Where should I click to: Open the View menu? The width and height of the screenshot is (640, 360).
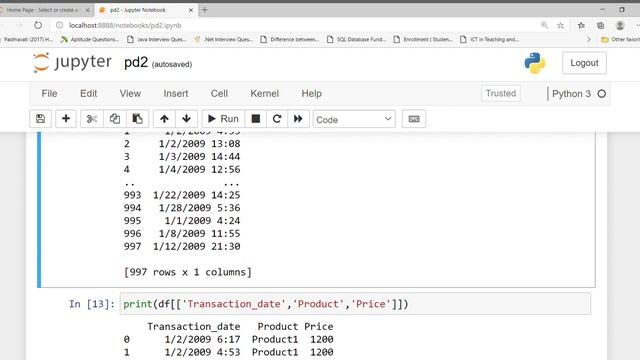coord(130,93)
